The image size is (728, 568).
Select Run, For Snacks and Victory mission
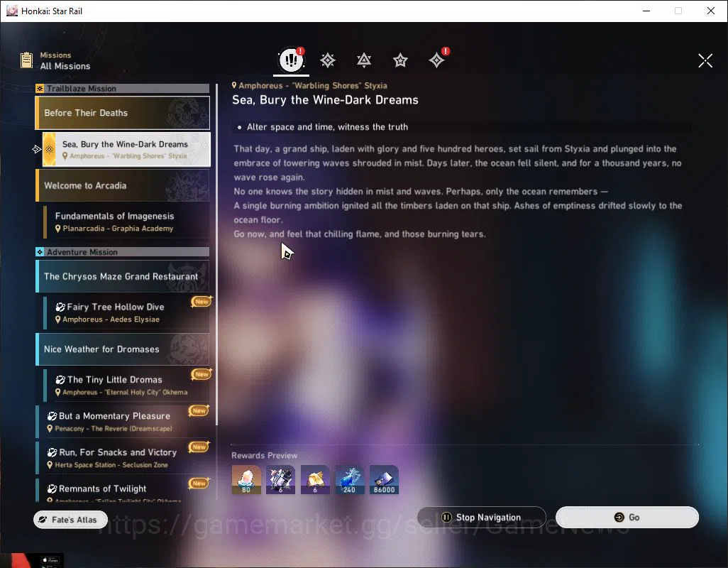coord(123,458)
